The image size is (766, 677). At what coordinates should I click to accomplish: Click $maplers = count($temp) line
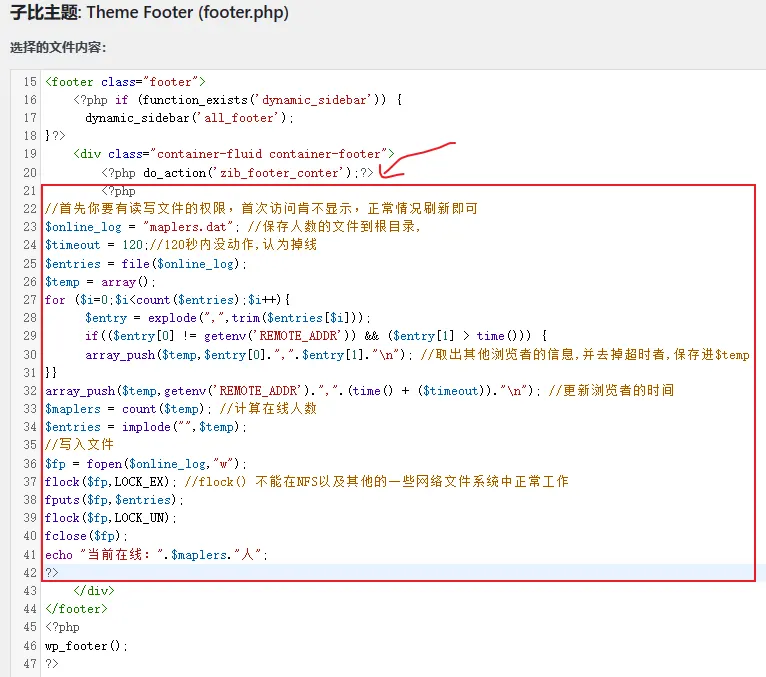(x=128, y=408)
